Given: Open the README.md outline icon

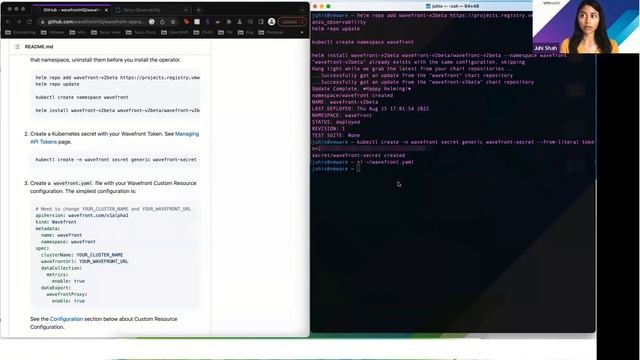Looking at the screenshot, I should point(17,47).
